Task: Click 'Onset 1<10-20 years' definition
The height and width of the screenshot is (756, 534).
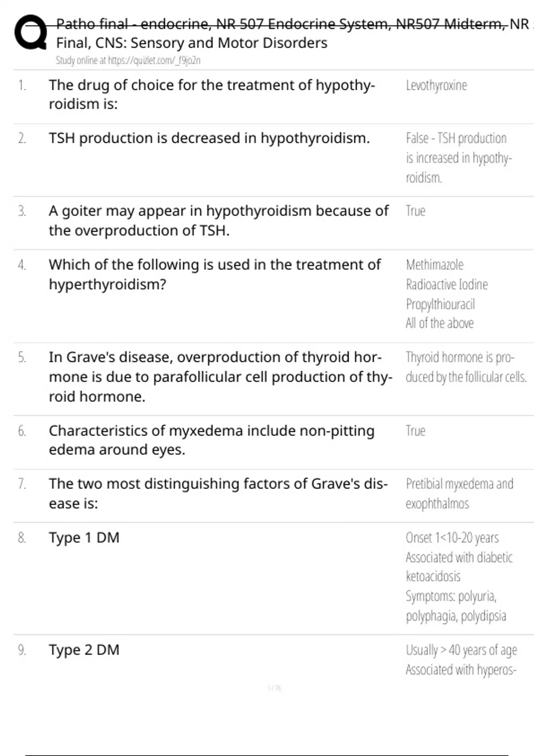Action: click(452, 538)
